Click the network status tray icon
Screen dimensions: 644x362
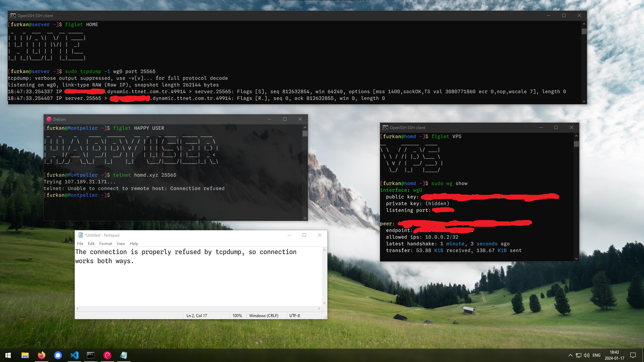579,355
